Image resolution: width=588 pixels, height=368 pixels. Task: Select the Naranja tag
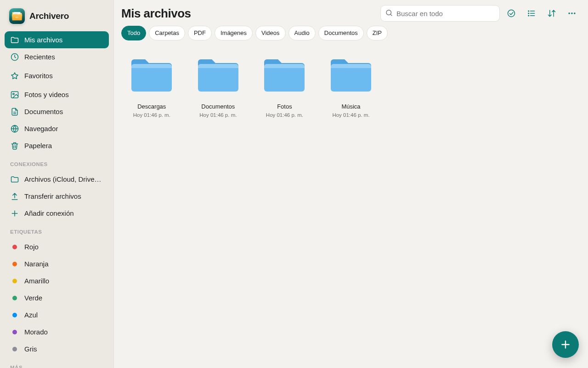pos(57,264)
